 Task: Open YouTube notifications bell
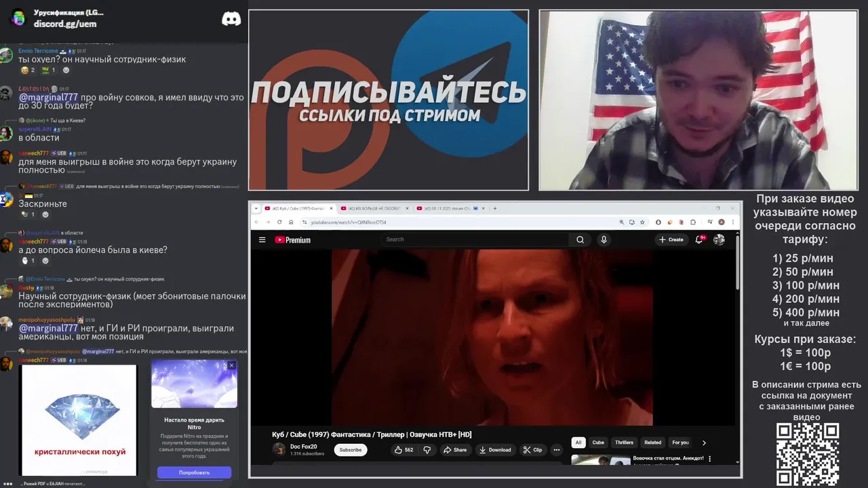pyautogui.click(x=699, y=239)
